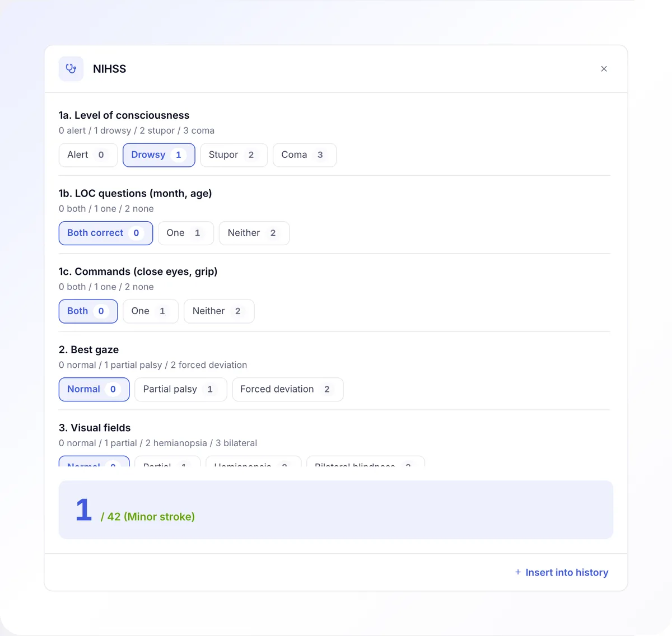Image resolution: width=672 pixels, height=636 pixels.
Task: Select Normal 0 for Best gaze
Action: [x=94, y=389]
